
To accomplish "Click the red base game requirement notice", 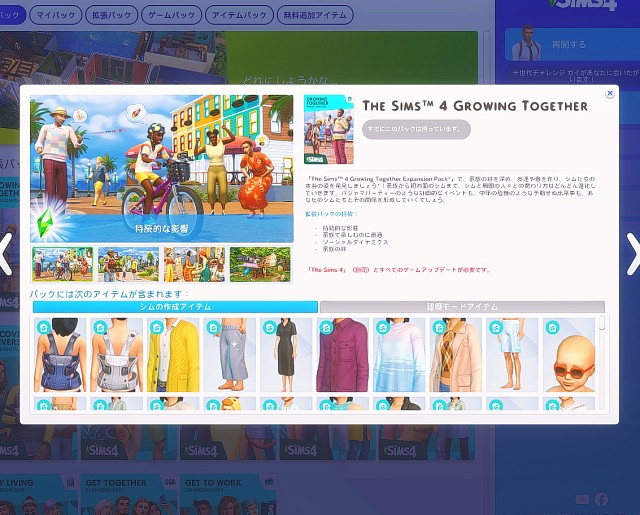I will 399,270.
